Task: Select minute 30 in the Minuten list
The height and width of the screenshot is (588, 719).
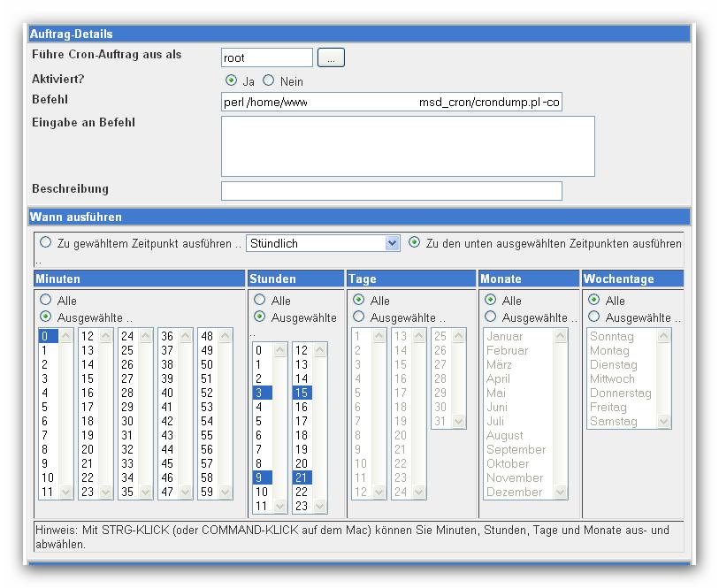Action: click(x=127, y=421)
